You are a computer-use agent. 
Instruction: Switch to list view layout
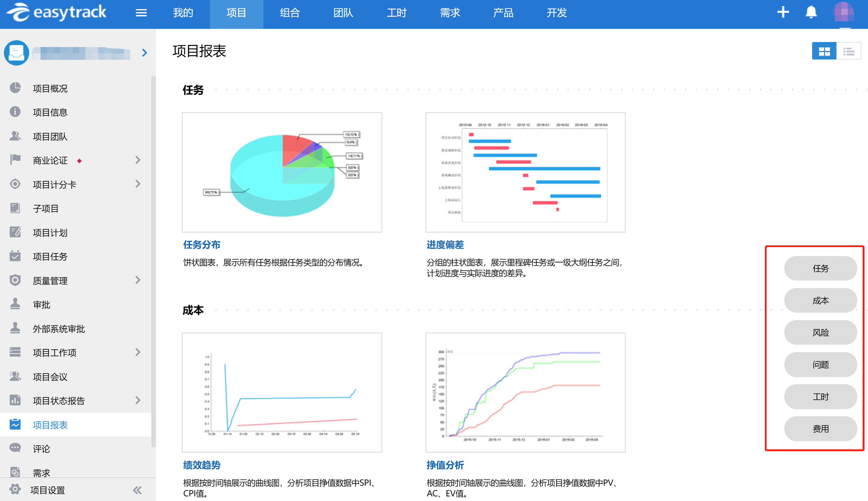click(x=849, y=51)
